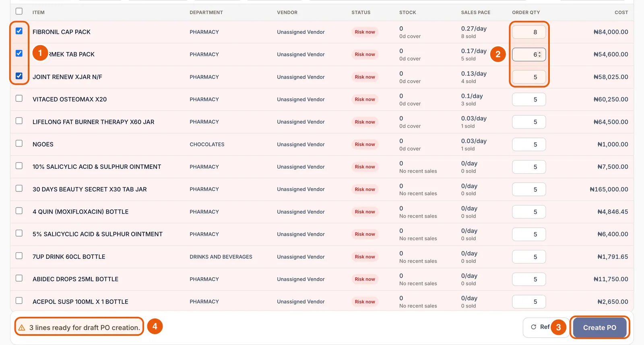Edit order quantity for VITACED OSTEOMAX X20
The image size is (644, 345).
[529, 100]
